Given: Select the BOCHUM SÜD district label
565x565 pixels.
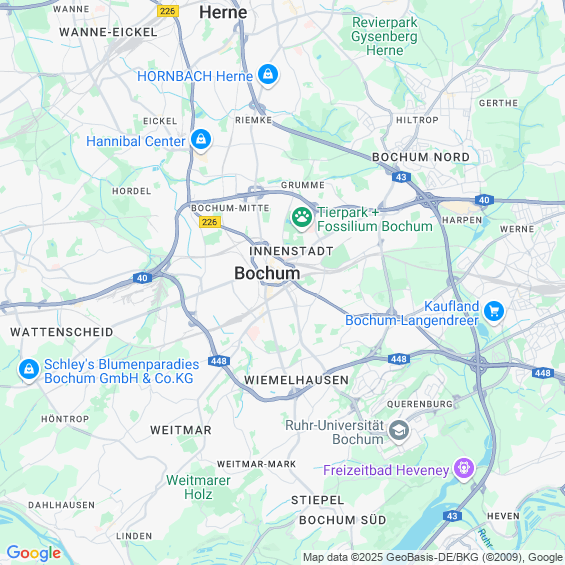Looking at the screenshot, I should click(x=343, y=520).
